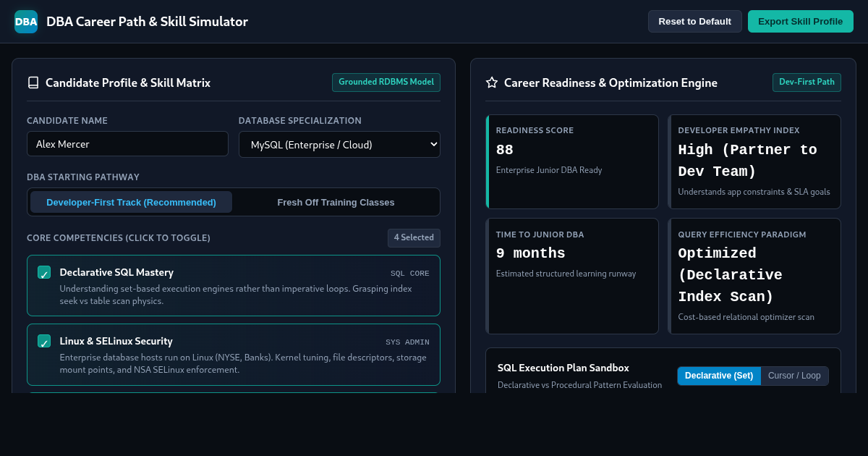Image resolution: width=868 pixels, height=456 pixels.
Task: Click the Query Efficiency Paradigm card
Action: coord(754,276)
